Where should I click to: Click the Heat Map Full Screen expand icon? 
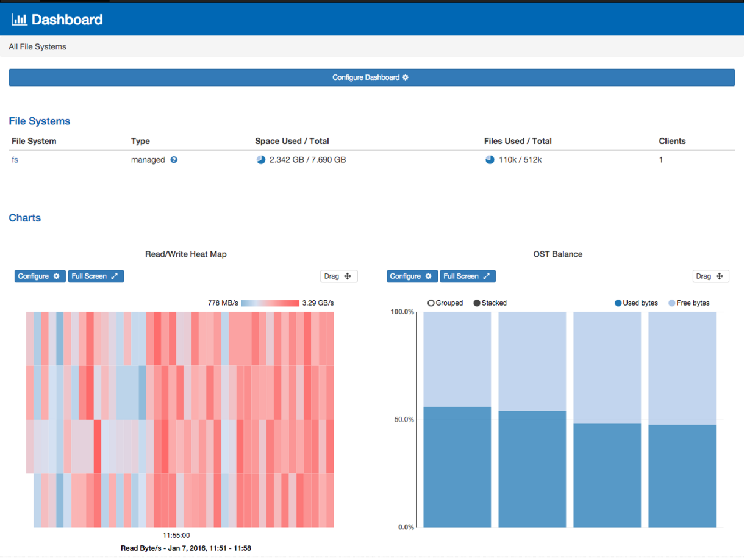pyautogui.click(x=114, y=276)
